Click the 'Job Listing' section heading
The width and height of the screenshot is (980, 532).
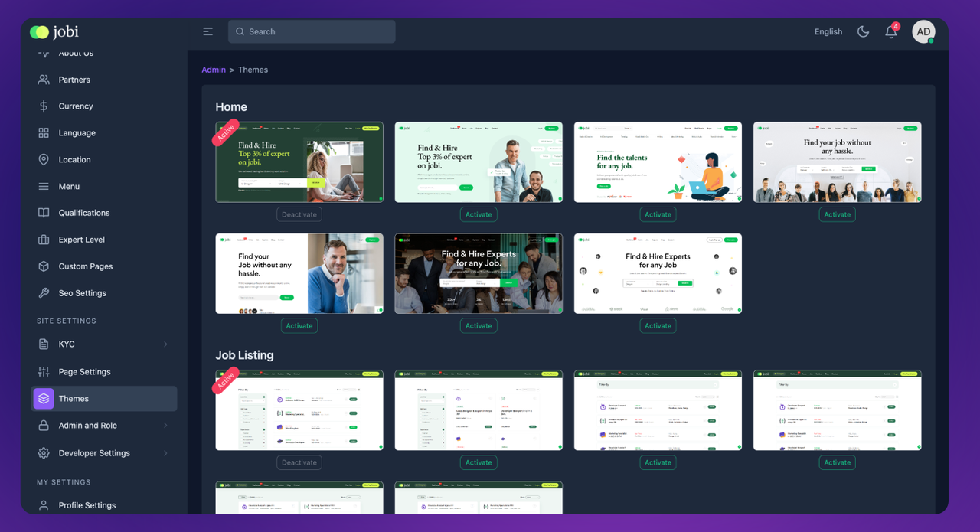[x=244, y=355]
